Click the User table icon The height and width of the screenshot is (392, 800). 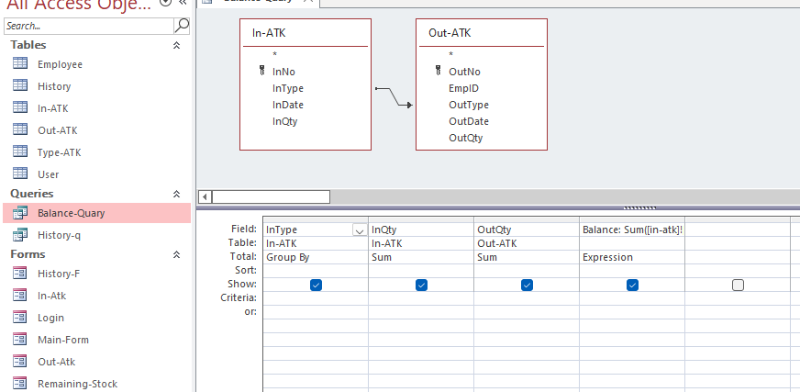[x=20, y=174]
